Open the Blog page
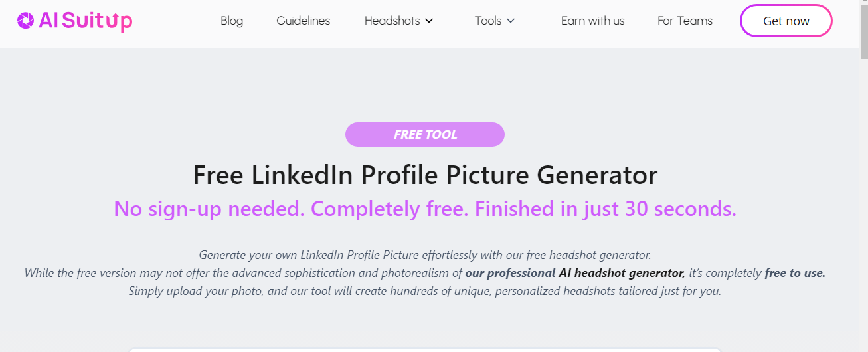 [232, 21]
